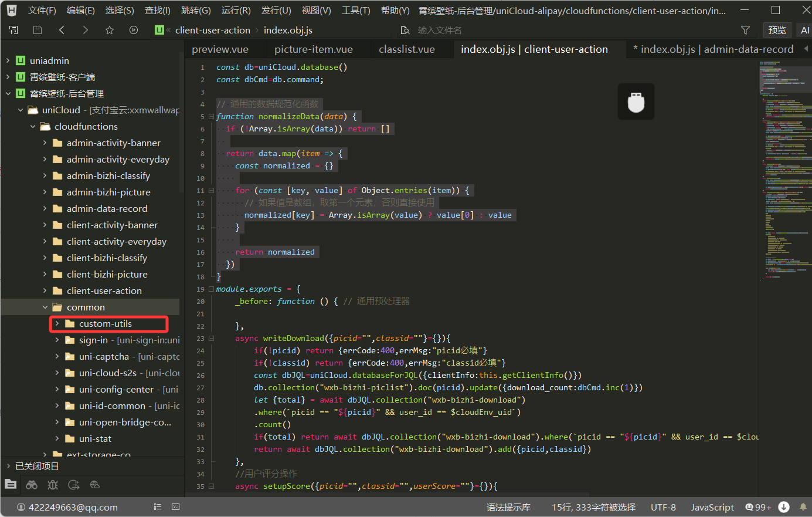
Task: Open the debug bug panel icon
Action: click(x=53, y=485)
